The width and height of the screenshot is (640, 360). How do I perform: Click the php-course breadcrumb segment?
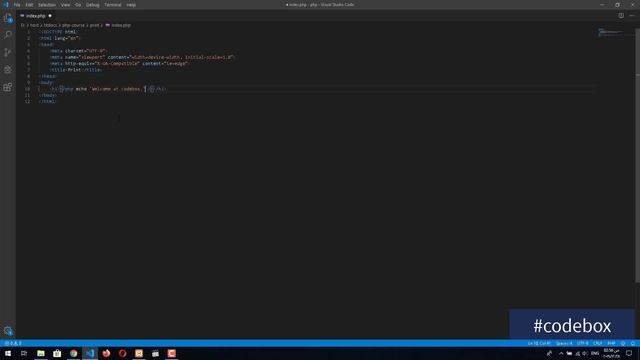73,25
